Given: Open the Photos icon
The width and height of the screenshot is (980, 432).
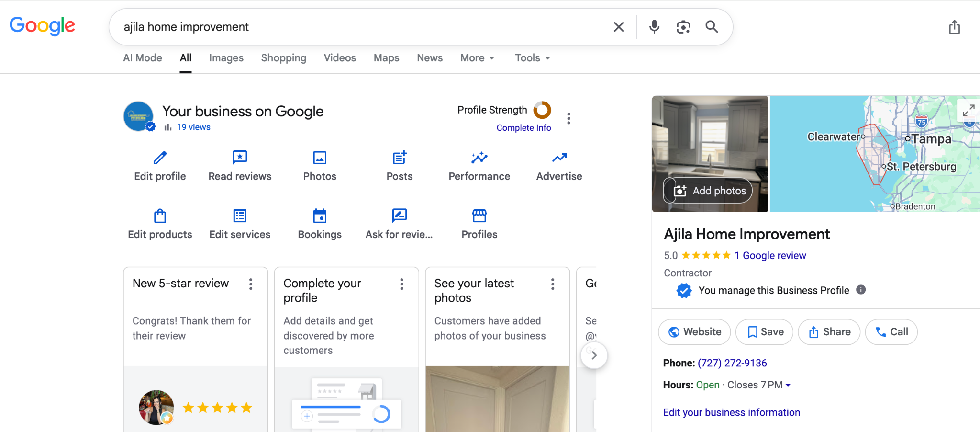Looking at the screenshot, I should click(320, 158).
